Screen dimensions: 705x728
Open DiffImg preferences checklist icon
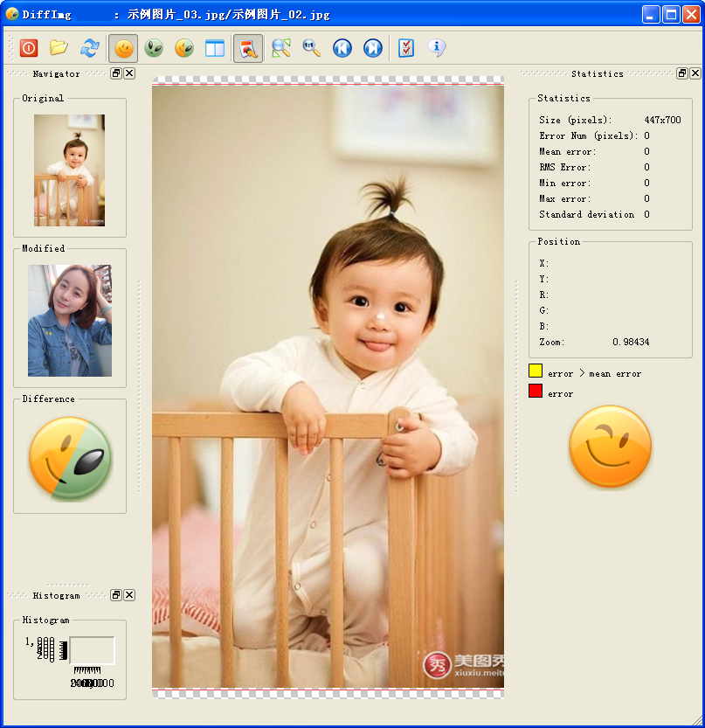click(405, 48)
